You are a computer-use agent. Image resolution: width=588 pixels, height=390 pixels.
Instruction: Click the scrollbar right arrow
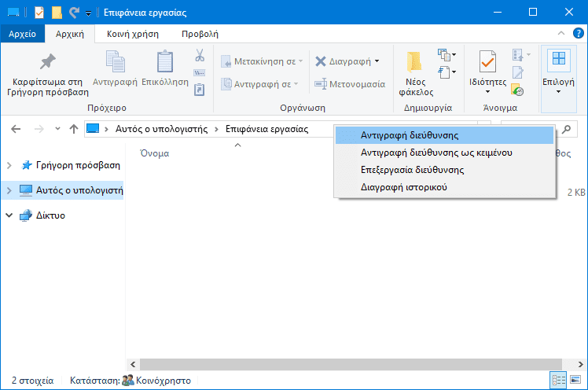click(580, 364)
